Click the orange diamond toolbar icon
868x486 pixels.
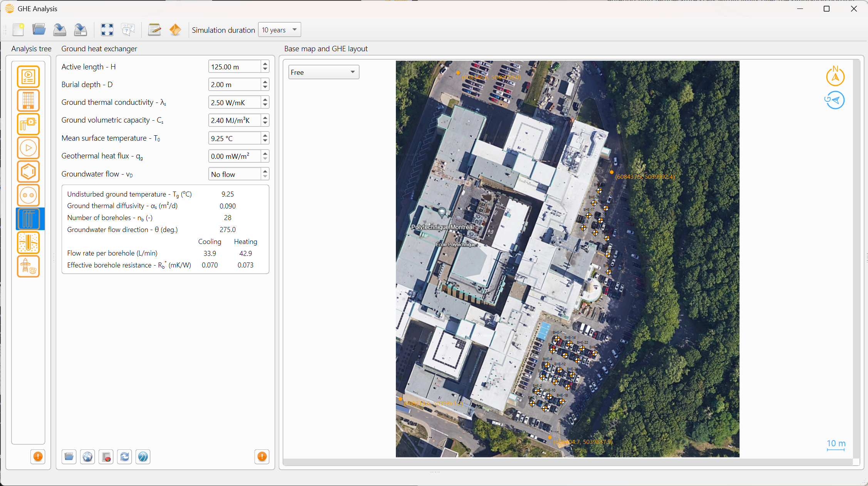175,30
